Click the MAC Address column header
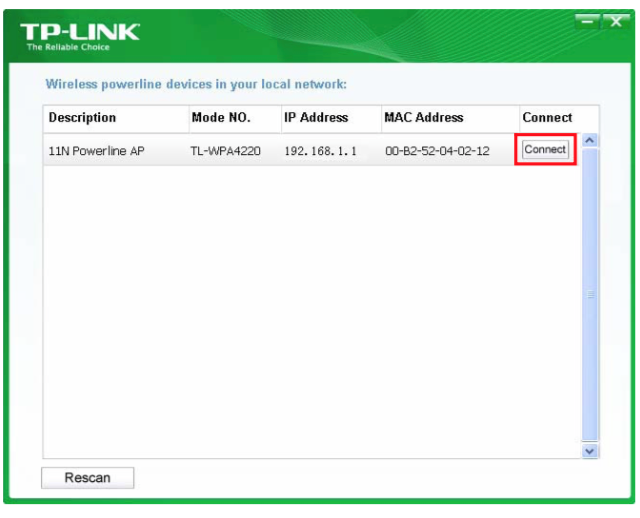 coord(424,118)
